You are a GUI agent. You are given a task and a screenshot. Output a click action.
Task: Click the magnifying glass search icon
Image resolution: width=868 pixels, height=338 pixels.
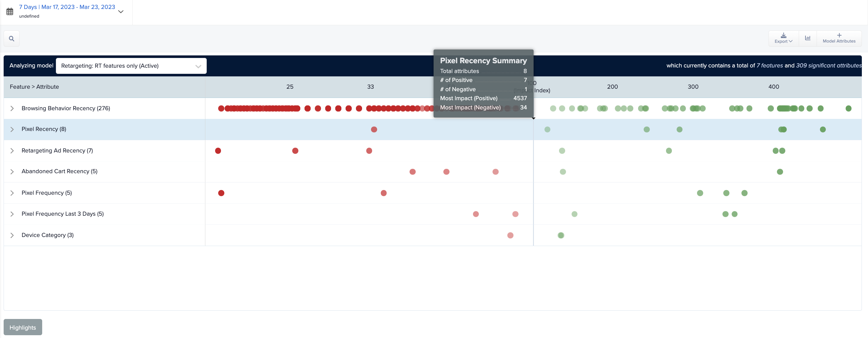tap(11, 38)
